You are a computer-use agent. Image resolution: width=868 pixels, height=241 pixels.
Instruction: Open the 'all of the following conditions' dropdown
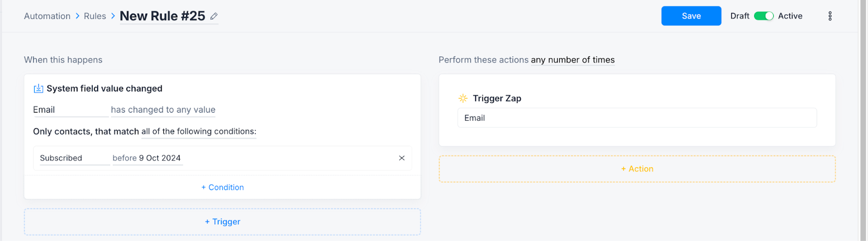[x=199, y=132]
